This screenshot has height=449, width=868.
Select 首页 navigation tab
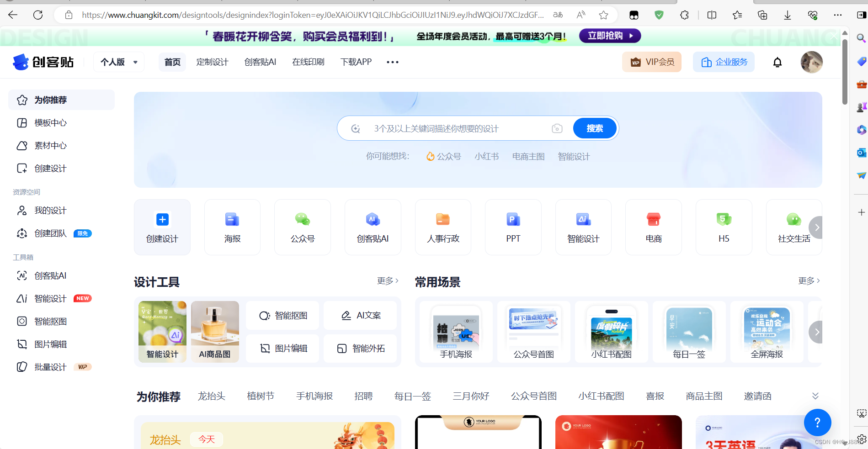coord(172,62)
